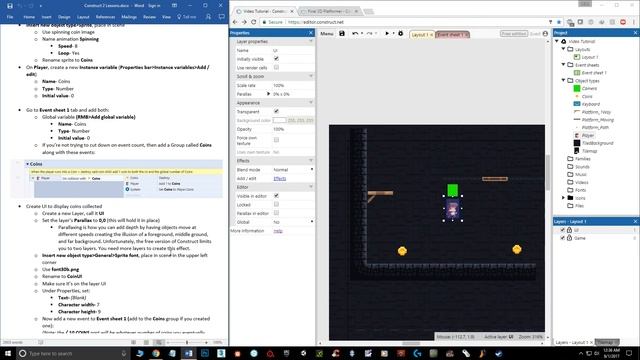This screenshot has height=360, width=640.
Task: Toggle the Locked checkbox in Properties
Action: pos(276,204)
